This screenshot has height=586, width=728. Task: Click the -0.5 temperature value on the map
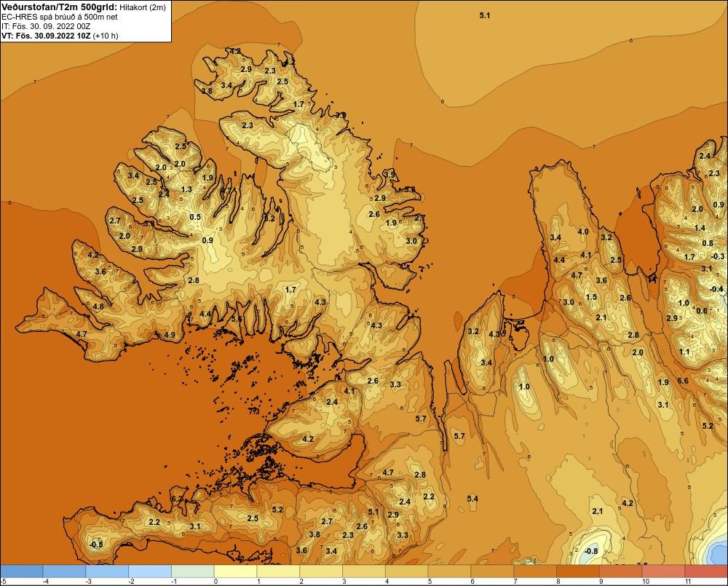pos(96,545)
